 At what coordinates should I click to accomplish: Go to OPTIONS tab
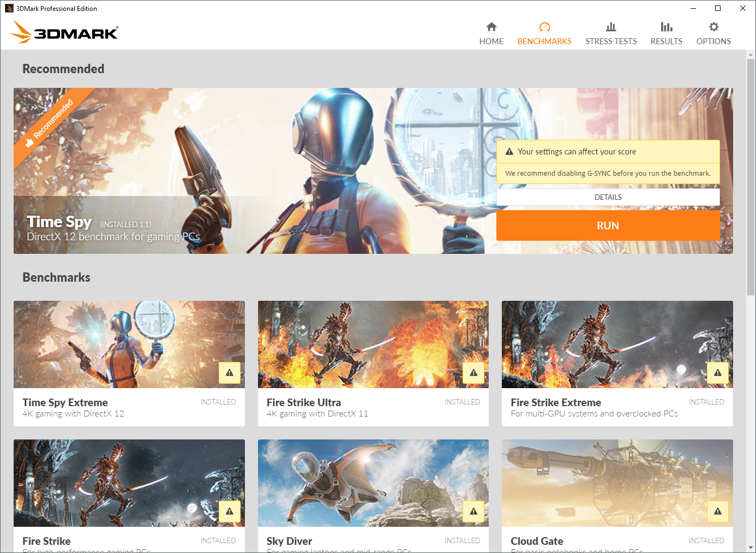pos(713,33)
